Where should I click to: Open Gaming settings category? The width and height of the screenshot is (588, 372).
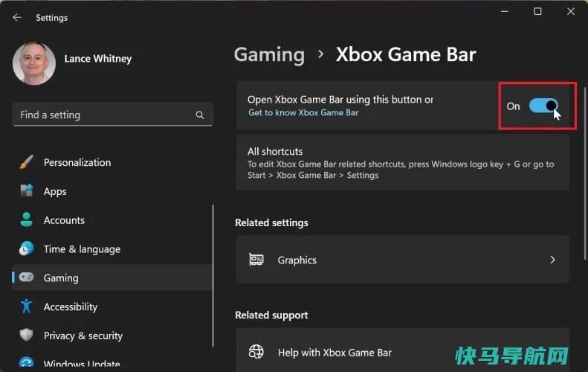click(x=112, y=278)
